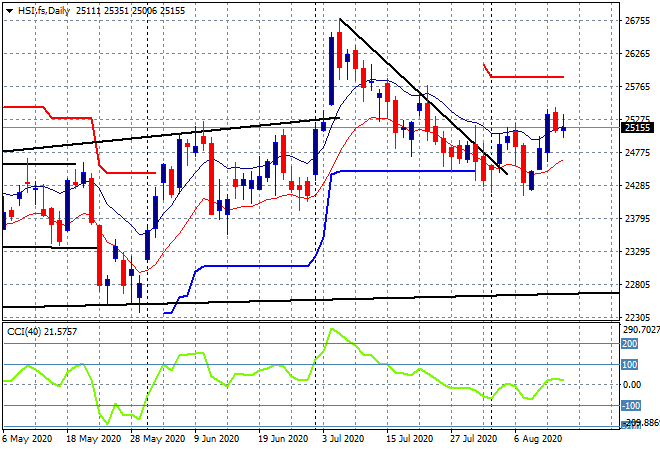
Task: Click the 22805 price axis label
Action: click(637, 285)
